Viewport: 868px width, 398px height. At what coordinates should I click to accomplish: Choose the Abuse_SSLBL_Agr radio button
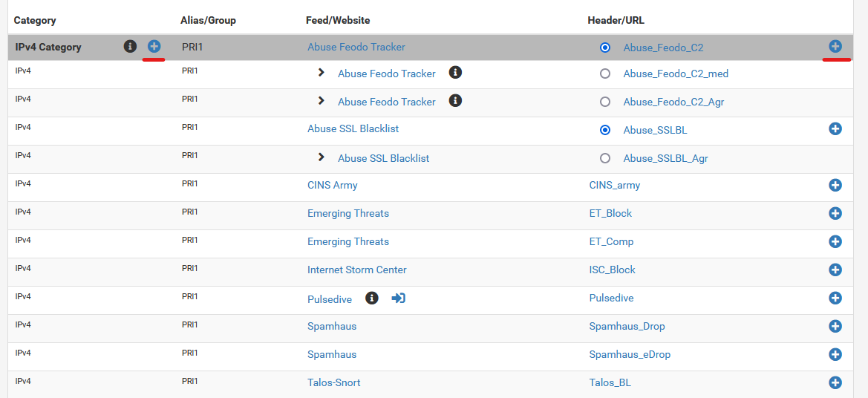pos(605,158)
